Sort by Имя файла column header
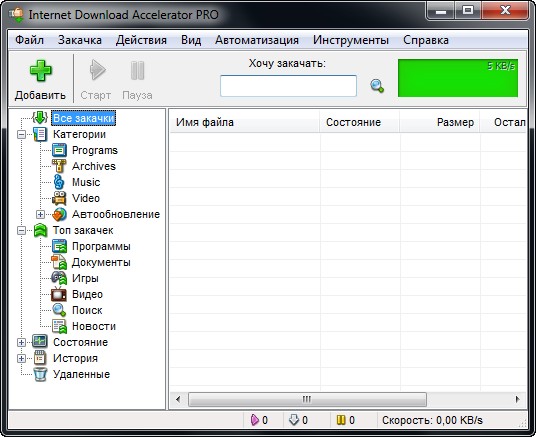The height and width of the screenshot is (437, 536). [244, 122]
